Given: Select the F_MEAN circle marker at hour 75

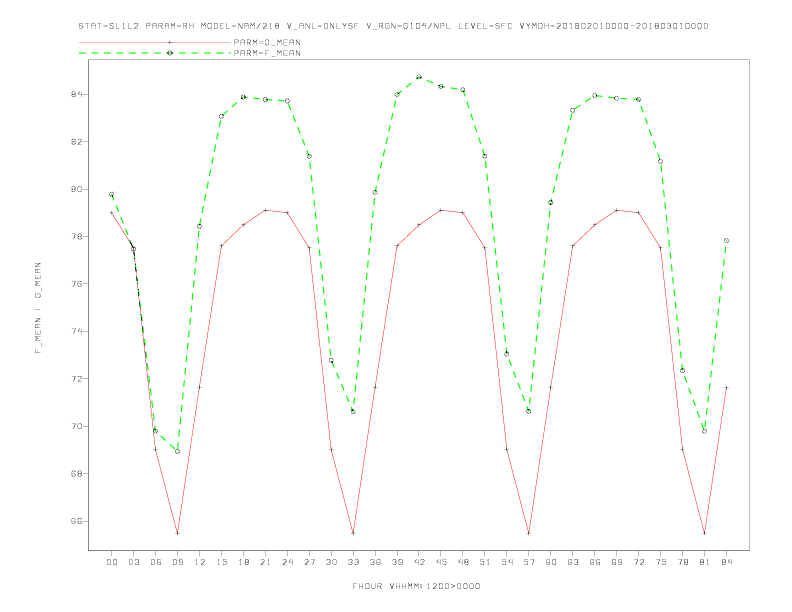Looking at the screenshot, I should (661, 162).
